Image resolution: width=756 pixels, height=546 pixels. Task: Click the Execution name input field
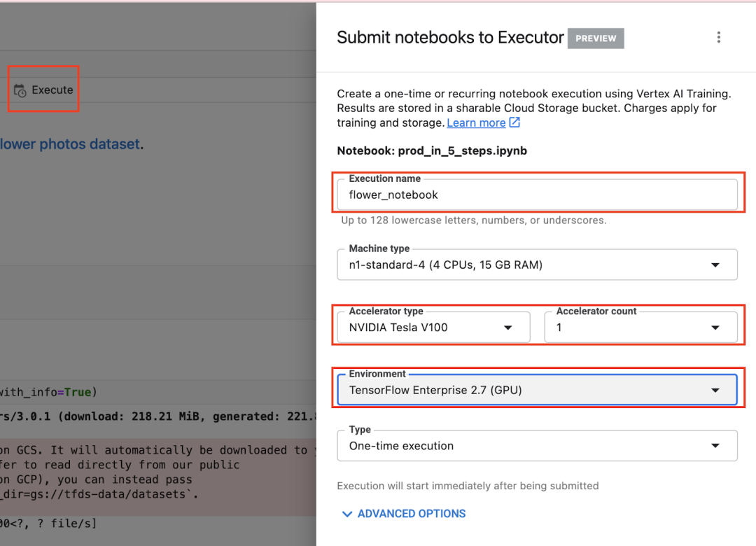(537, 195)
